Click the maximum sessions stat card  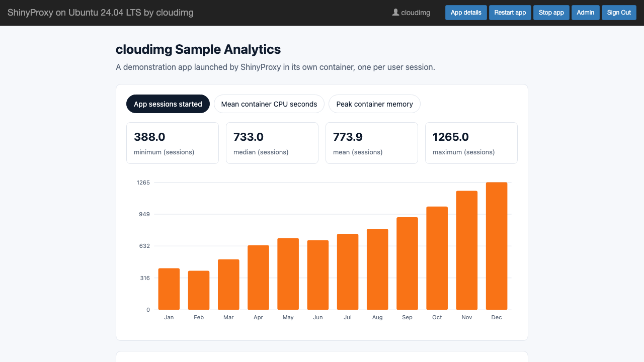coord(471,143)
